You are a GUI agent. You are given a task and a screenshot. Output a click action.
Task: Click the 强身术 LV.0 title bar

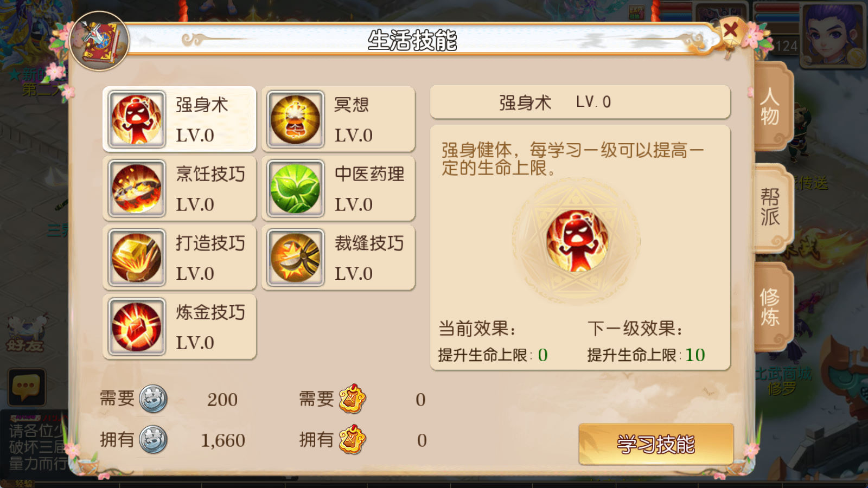pyautogui.click(x=580, y=102)
